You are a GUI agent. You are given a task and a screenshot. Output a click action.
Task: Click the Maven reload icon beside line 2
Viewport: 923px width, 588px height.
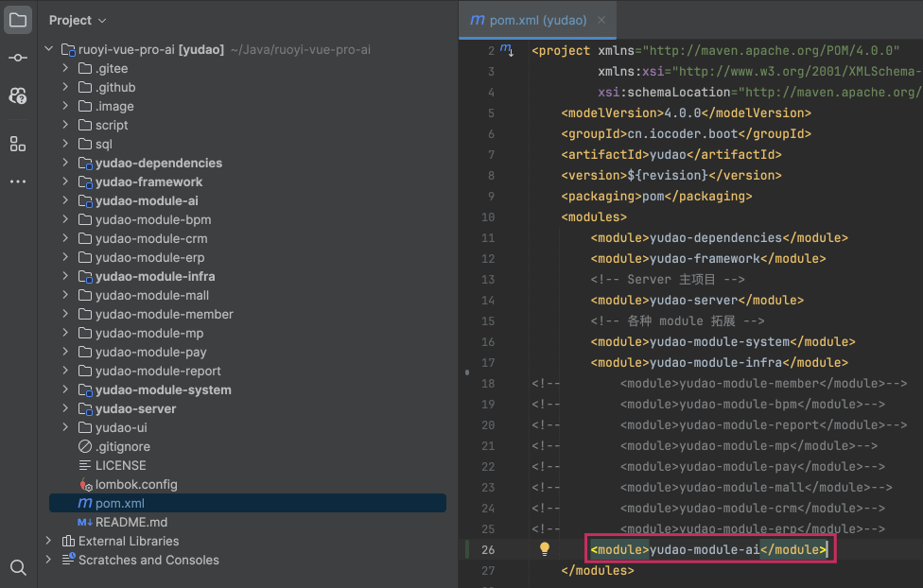[506, 50]
